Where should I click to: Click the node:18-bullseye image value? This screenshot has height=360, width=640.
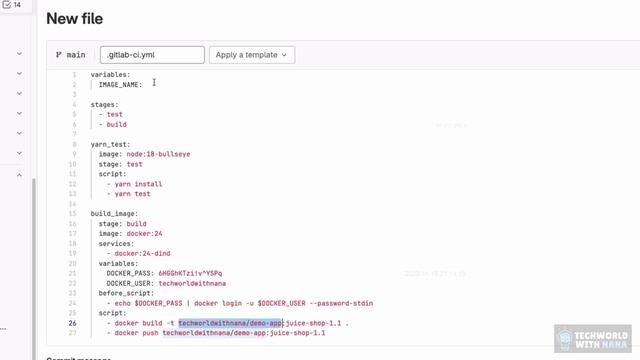tap(158, 154)
